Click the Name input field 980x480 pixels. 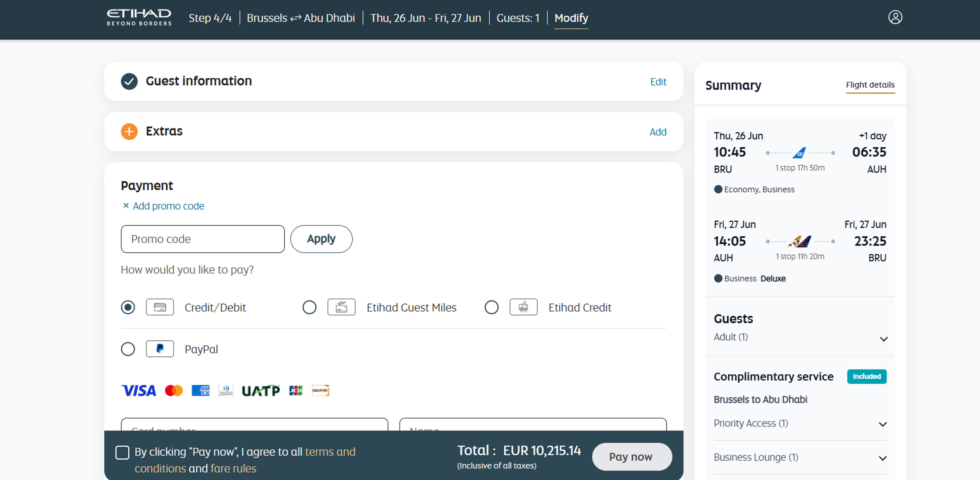coord(533,424)
